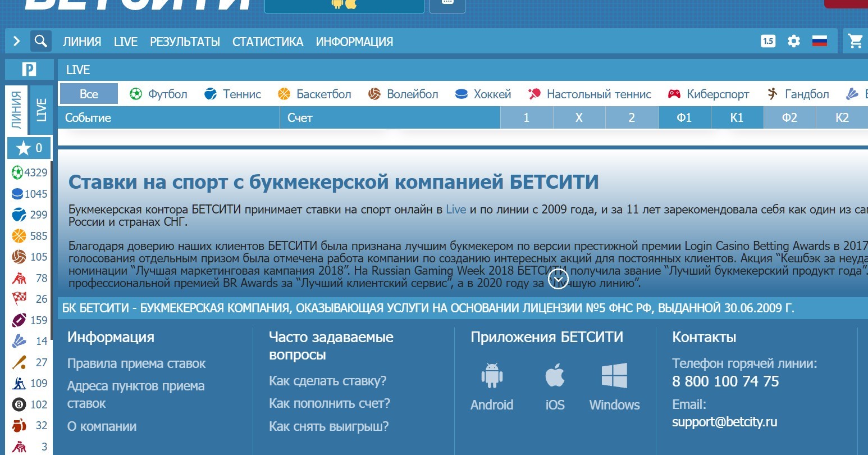Click the Ф2 column header

coord(790,118)
